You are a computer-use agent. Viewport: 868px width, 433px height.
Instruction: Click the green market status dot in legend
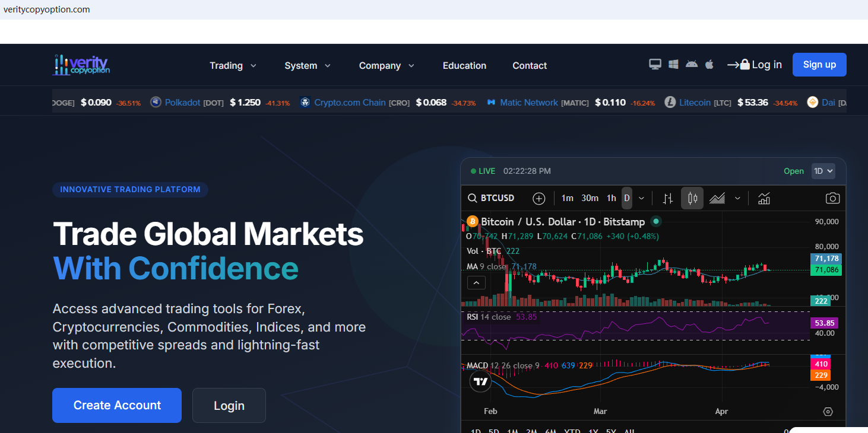coord(656,221)
